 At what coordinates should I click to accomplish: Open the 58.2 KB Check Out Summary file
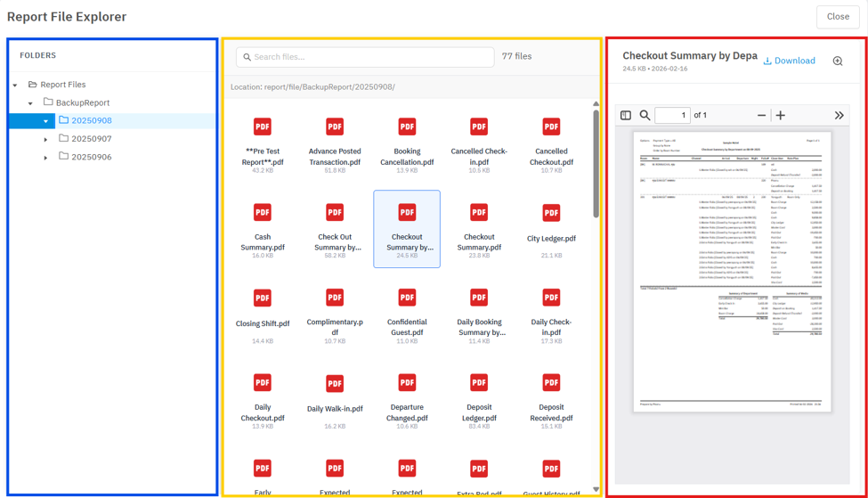click(x=335, y=229)
